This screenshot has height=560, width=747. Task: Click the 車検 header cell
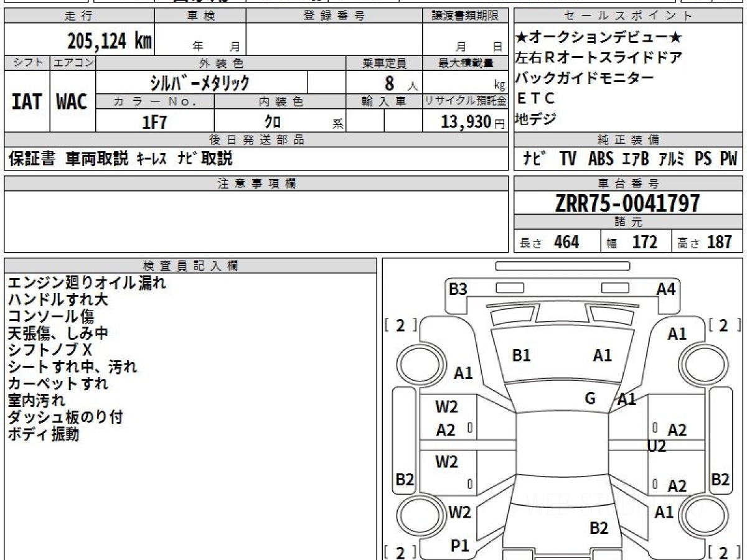200,16
